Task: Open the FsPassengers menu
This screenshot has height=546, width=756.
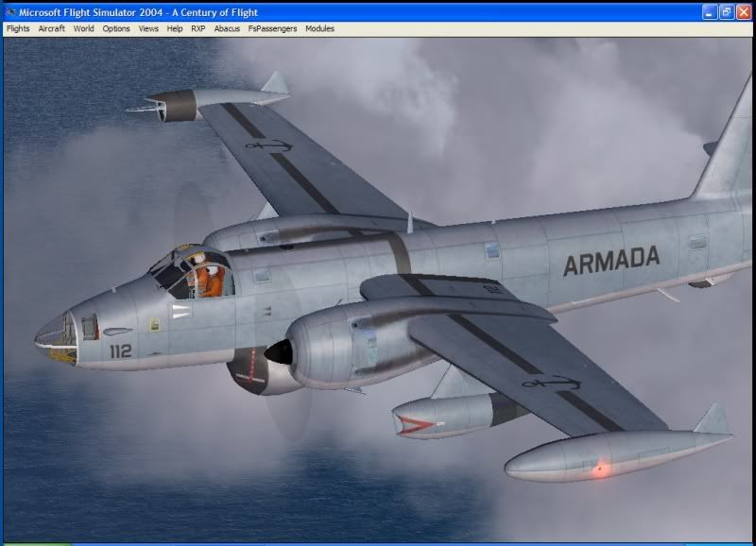Action: (x=272, y=29)
